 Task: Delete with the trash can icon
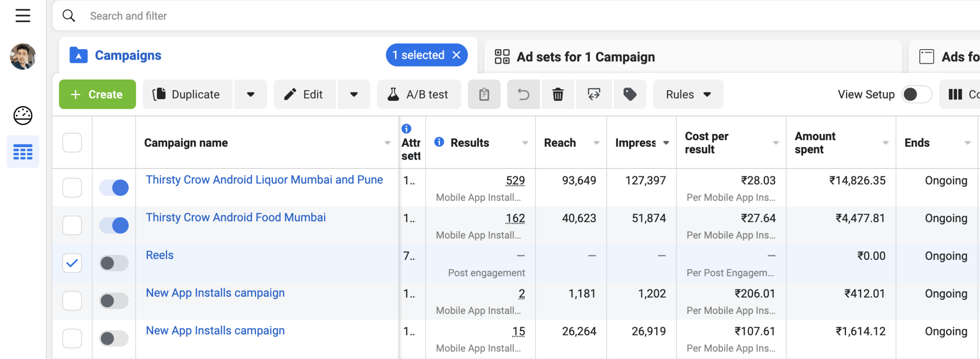(x=558, y=94)
